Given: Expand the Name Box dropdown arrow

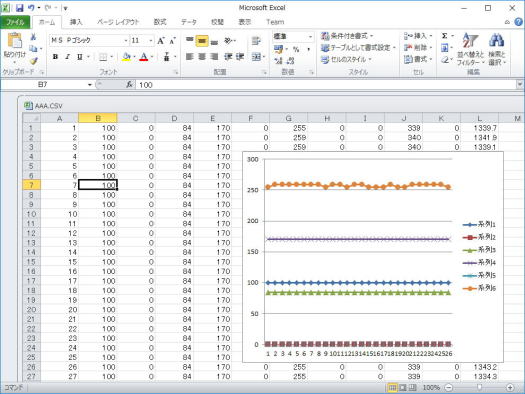Looking at the screenshot, I should click(90, 85).
